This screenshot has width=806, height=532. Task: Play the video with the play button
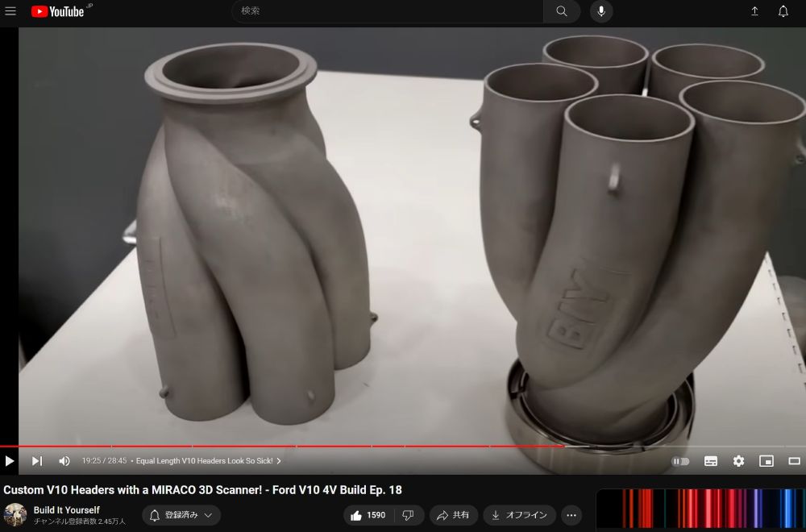click(x=9, y=461)
